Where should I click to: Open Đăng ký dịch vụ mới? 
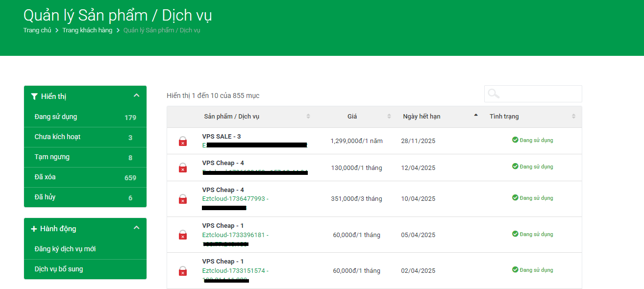[65, 249]
